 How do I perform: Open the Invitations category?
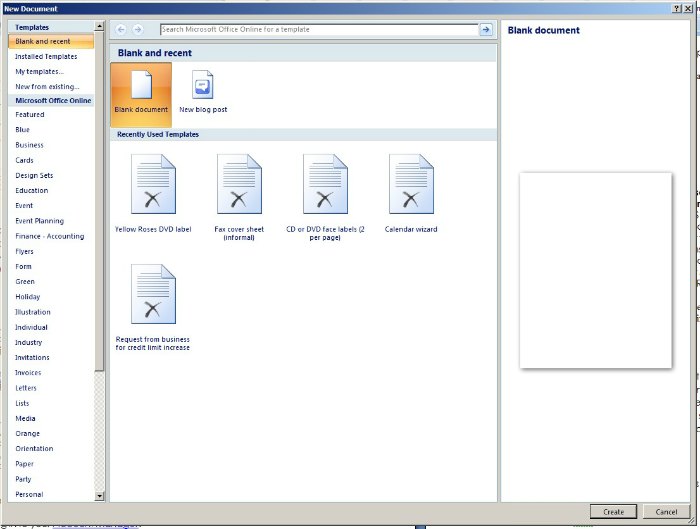(x=32, y=357)
